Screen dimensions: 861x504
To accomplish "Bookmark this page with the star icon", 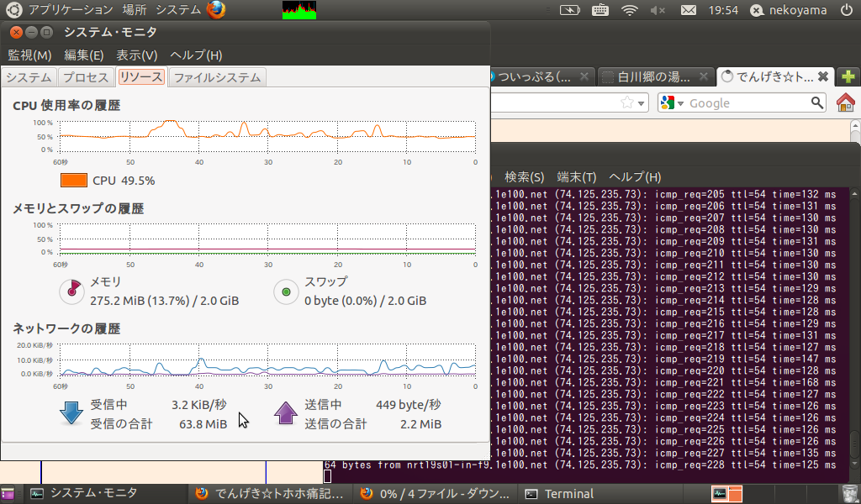I will pos(626,102).
